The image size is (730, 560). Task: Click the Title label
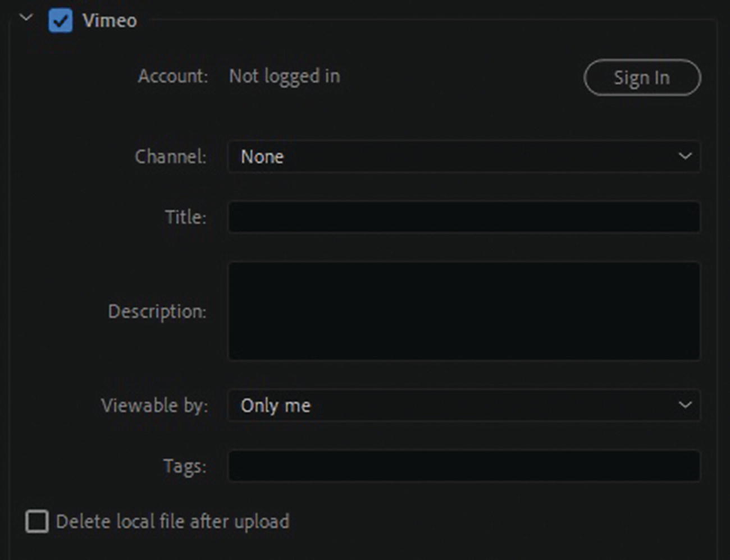[185, 217]
